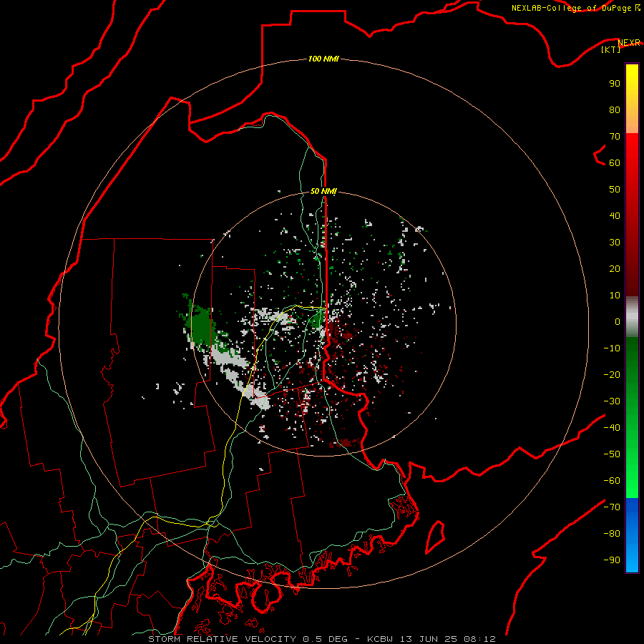Click the gray zero-velocity segment of color bar
This screenshot has height=644, width=644.
click(632, 317)
